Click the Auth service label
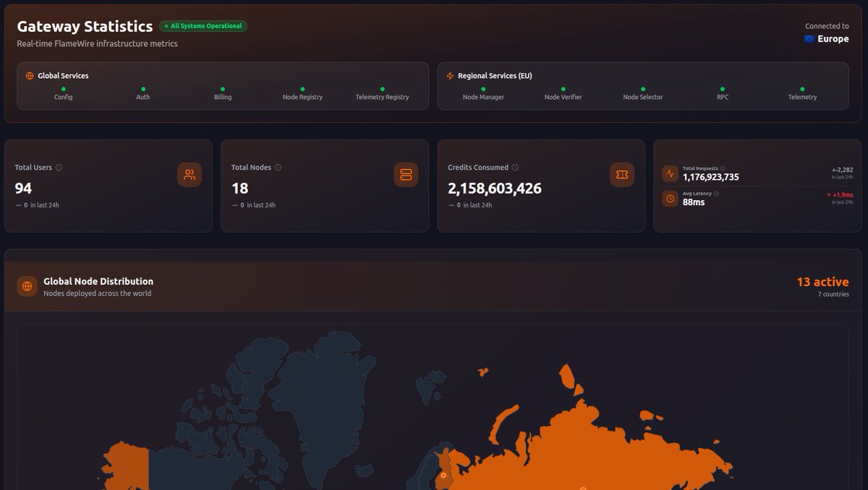This screenshot has height=490, width=868. (143, 97)
